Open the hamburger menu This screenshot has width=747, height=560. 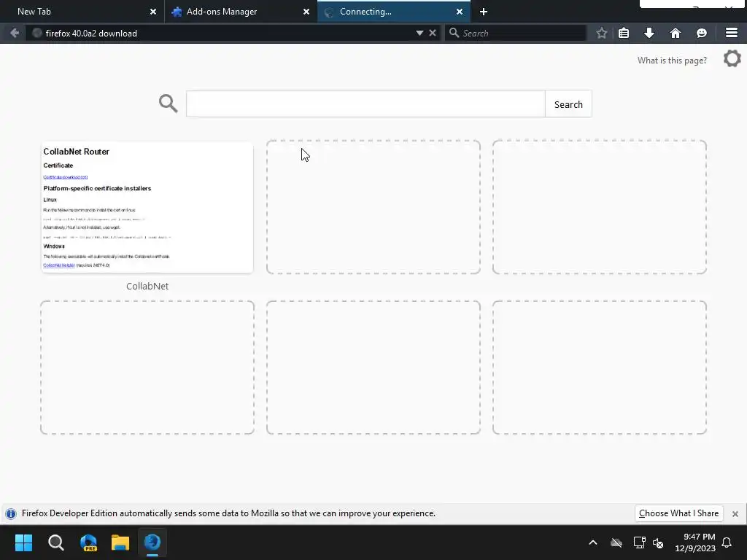pyautogui.click(x=732, y=33)
